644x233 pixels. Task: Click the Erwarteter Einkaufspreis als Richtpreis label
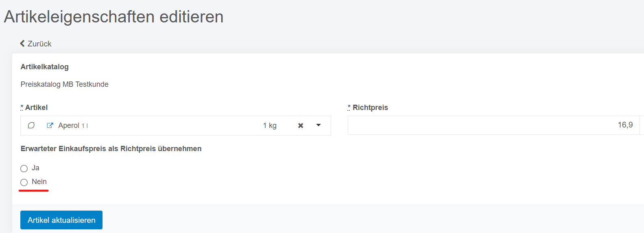111,149
